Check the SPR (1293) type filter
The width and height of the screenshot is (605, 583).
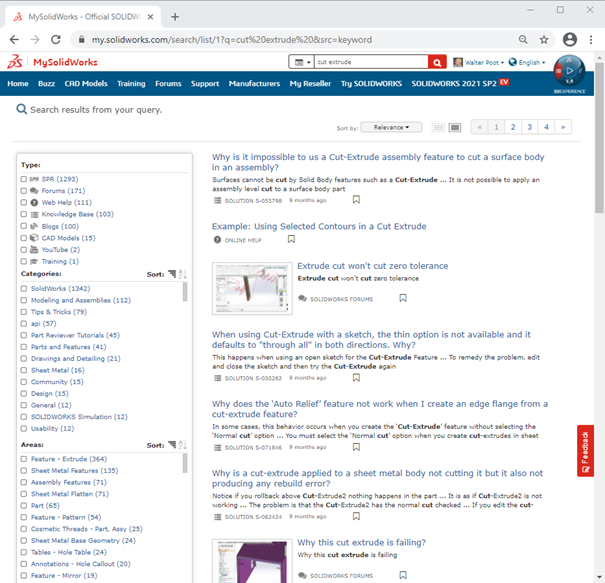tap(24, 179)
